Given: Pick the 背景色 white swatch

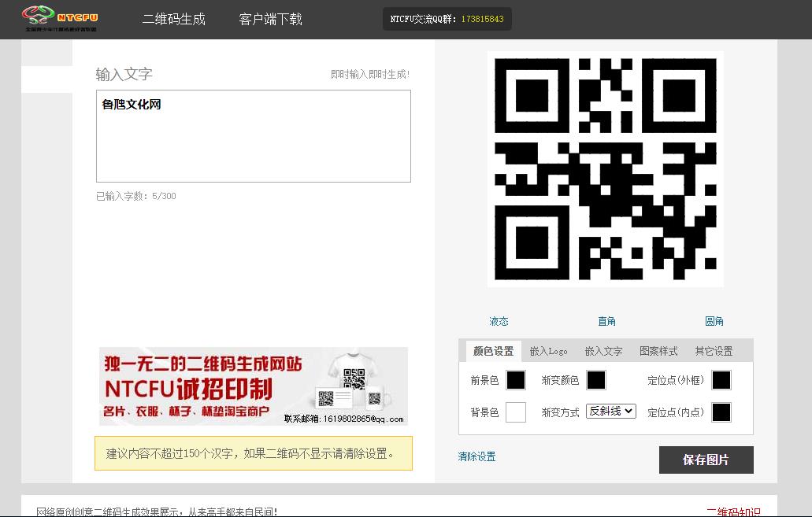Looking at the screenshot, I should 516,412.
